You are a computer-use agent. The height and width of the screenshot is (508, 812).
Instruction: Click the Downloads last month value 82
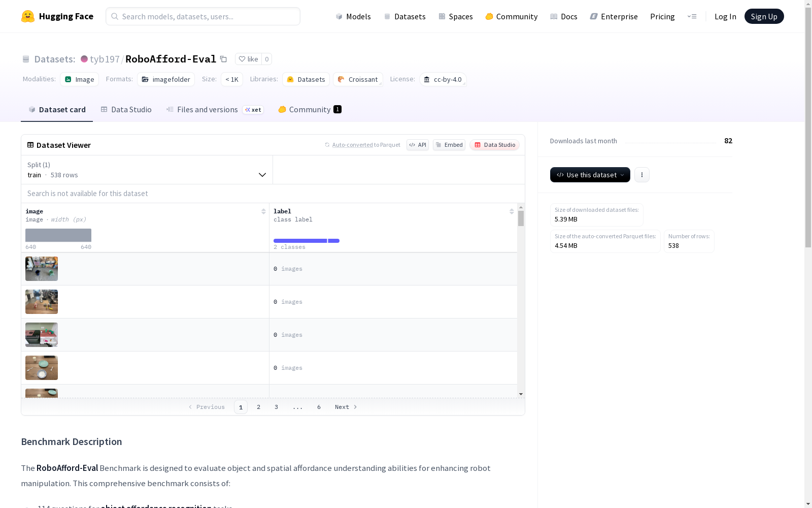[728, 141]
